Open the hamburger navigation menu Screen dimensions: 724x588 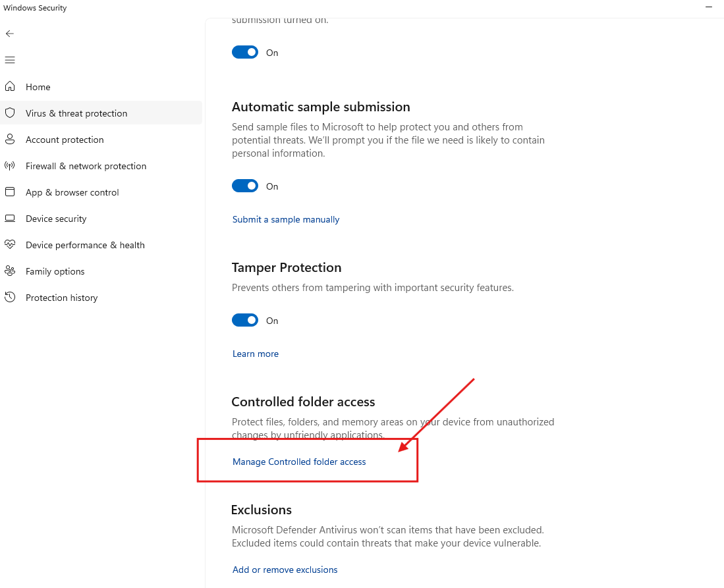(x=10, y=60)
